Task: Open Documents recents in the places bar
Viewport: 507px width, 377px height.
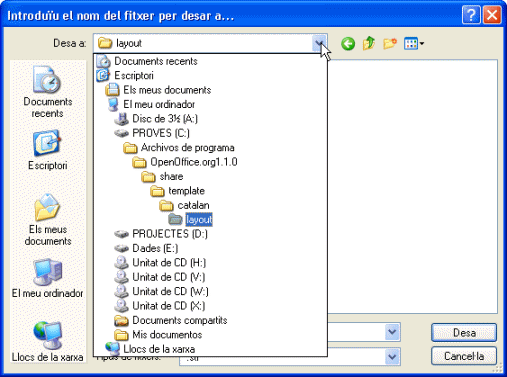Action: [47, 92]
